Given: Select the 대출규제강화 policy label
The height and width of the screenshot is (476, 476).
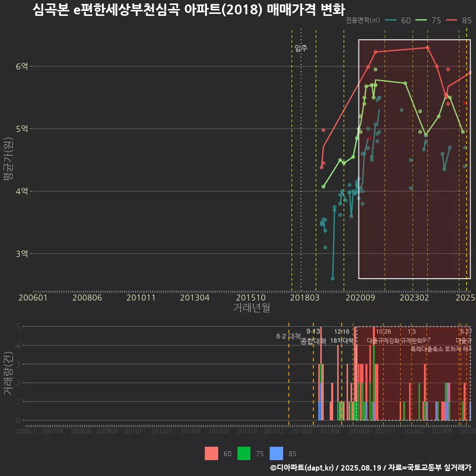Looking at the screenshot, I should coord(383,341).
